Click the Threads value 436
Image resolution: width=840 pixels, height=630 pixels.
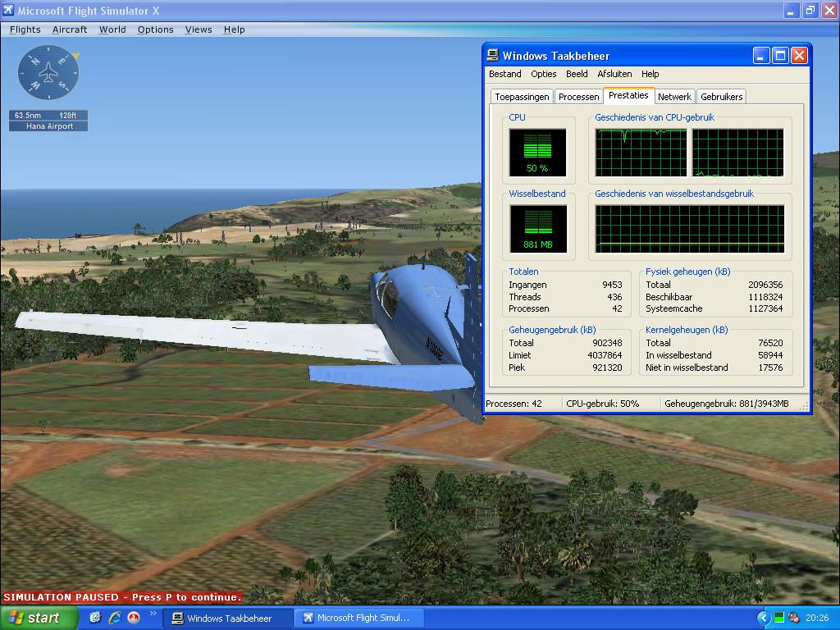[x=614, y=297]
